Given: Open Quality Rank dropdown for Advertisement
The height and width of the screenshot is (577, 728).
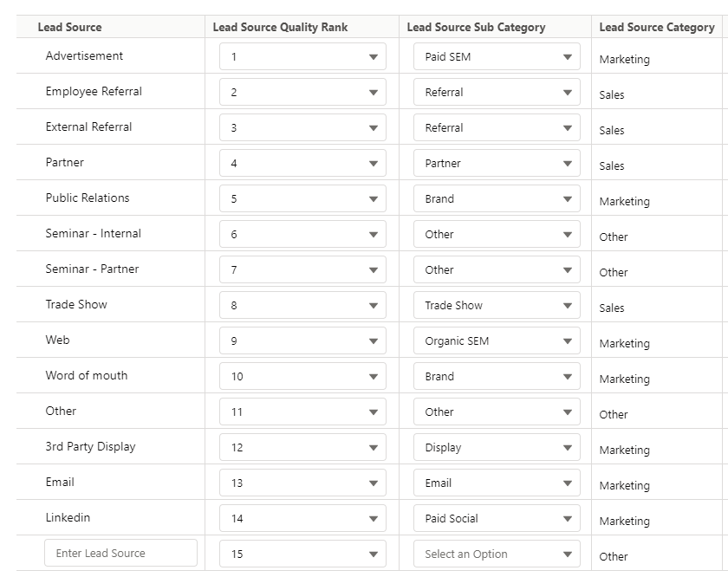Looking at the screenshot, I should pos(302,57).
